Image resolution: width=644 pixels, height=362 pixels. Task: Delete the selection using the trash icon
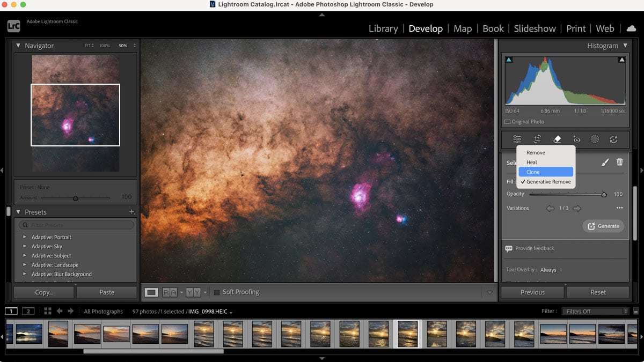click(620, 162)
